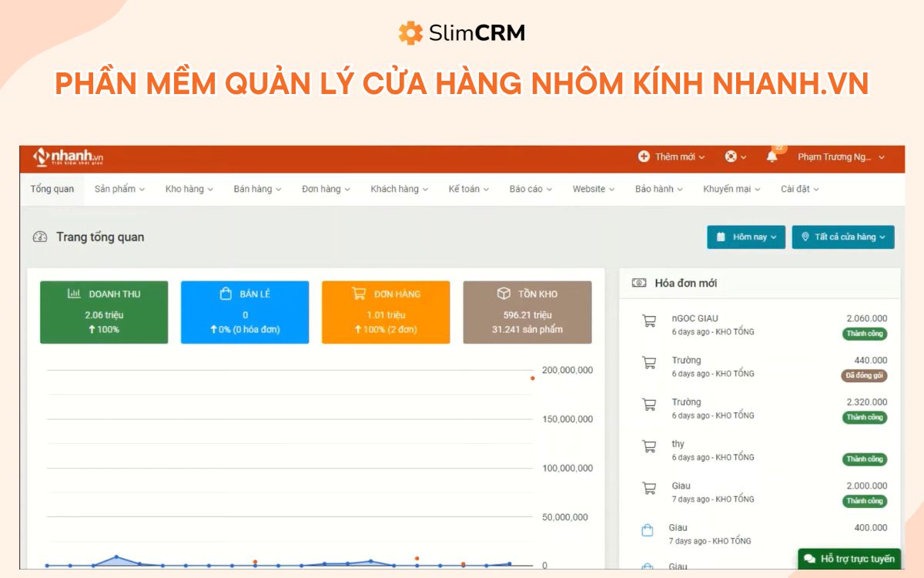
Task: Switch to the Tổng quan tab
Action: 51,188
